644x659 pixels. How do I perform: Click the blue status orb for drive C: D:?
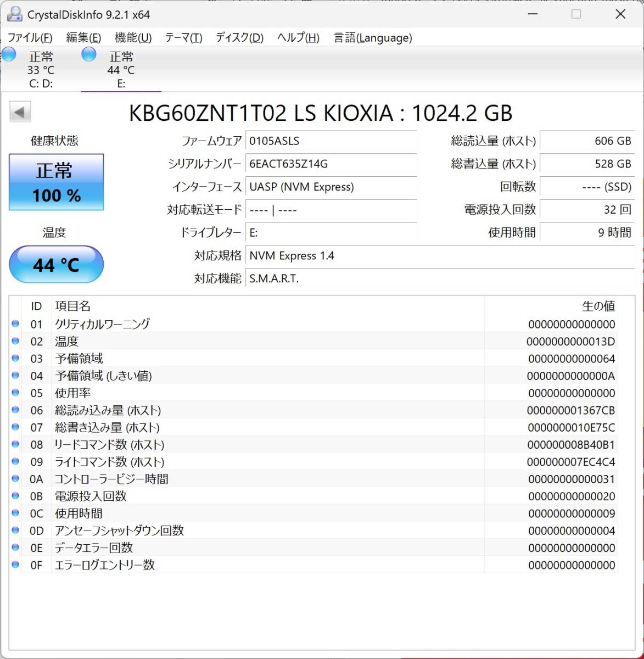[x=9, y=54]
